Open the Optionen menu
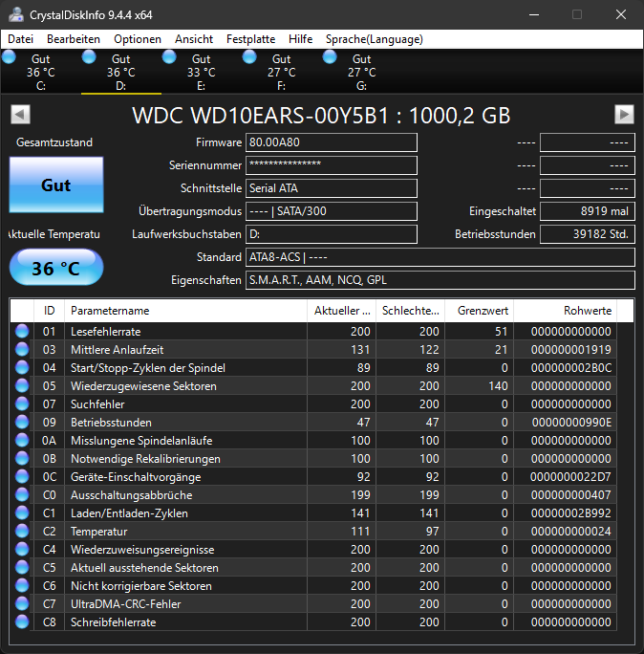This screenshot has height=654, width=644. (x=138, y=39)
